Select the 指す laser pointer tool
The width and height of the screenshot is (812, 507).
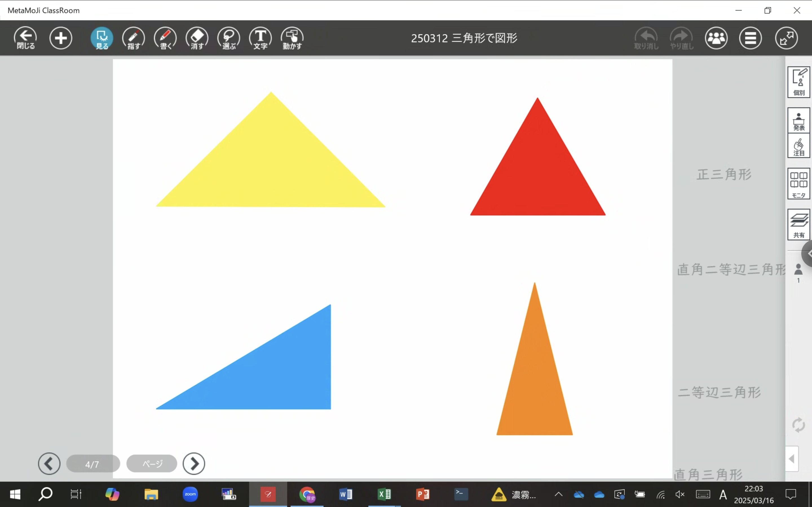134,38
